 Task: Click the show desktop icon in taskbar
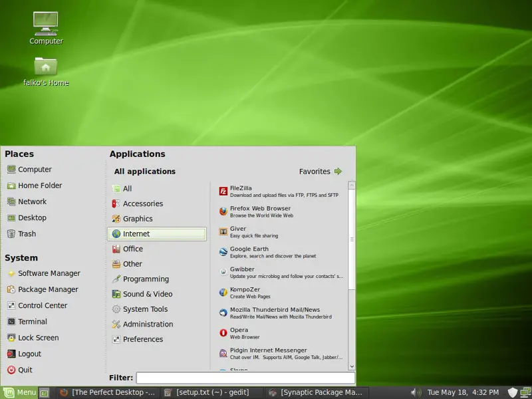tap(44, 393)
